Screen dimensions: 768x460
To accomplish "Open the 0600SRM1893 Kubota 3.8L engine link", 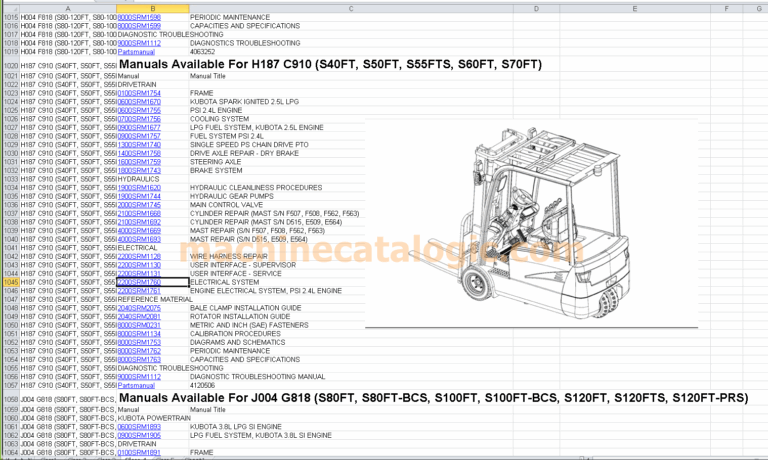I will click(x=139, y=427).
